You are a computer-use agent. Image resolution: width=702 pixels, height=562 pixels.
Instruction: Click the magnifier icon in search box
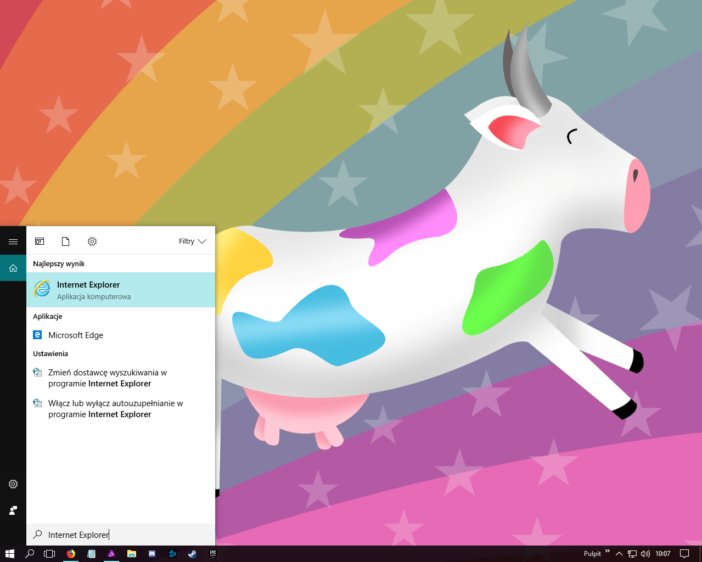tap(38, 534)
